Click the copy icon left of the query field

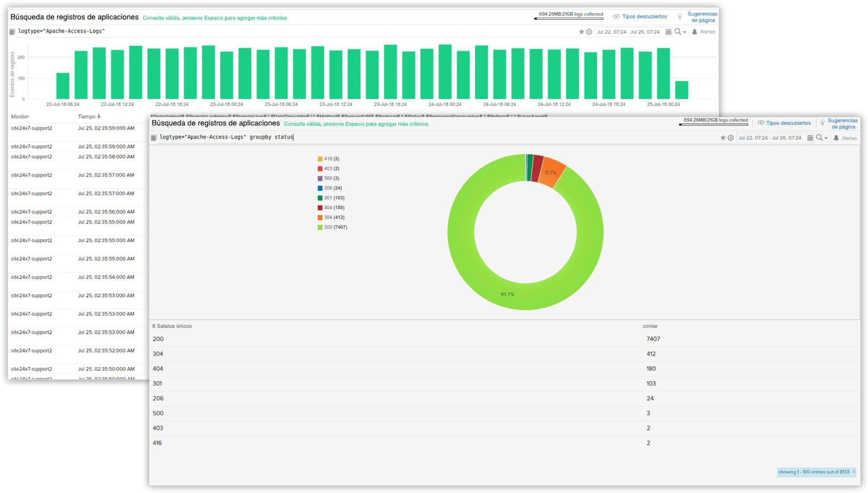pyautogui.click(x=155, y=137)
